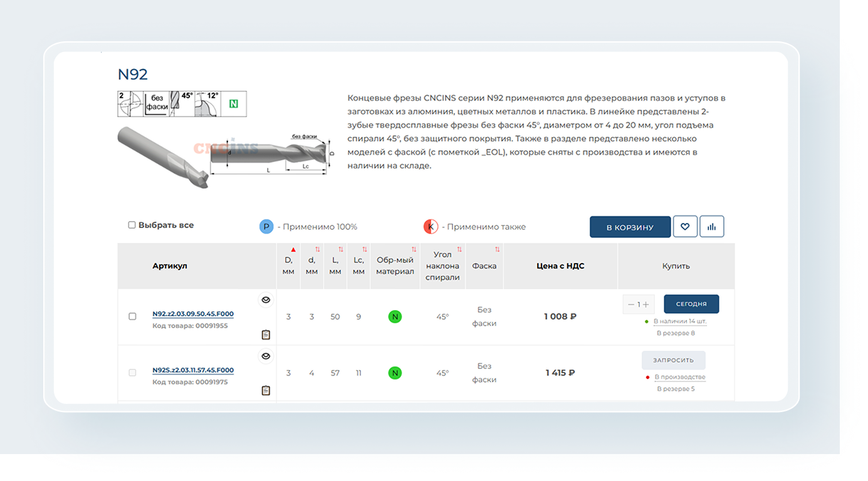Open article link N92.z2.03.09.50.45.F000

pos(193,314)
